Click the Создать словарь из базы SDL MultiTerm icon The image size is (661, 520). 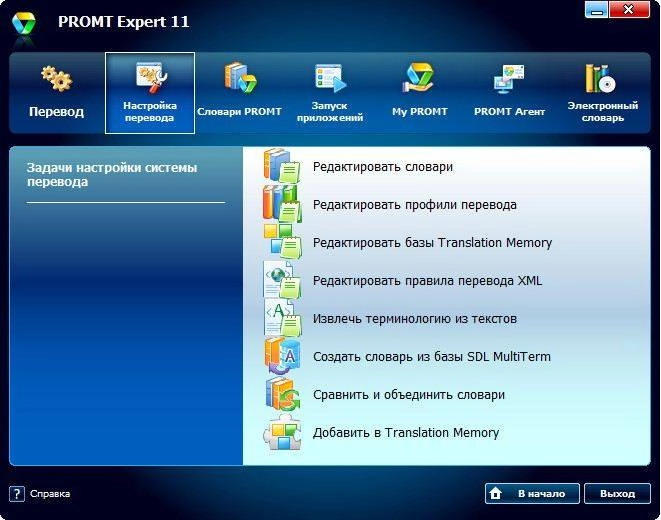tap(282, 356)
